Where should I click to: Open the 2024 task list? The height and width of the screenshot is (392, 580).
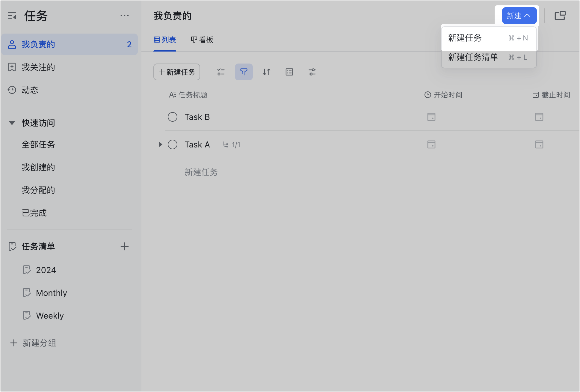46,270
